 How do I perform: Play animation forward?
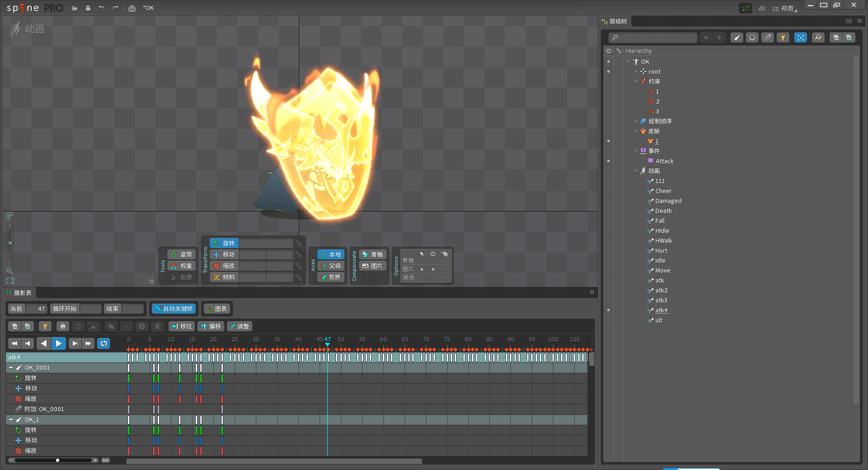pos(59,343)
